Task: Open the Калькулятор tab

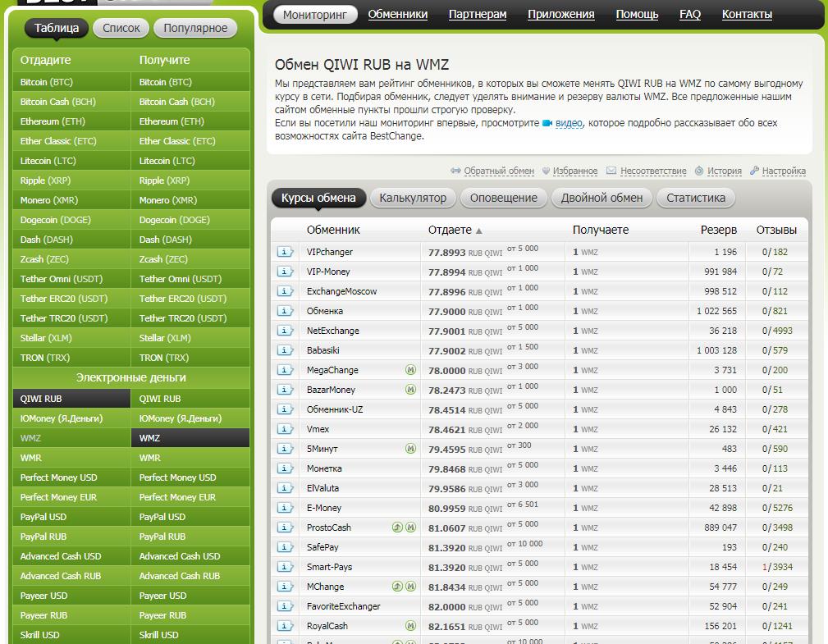Action: tap(413, 198)
